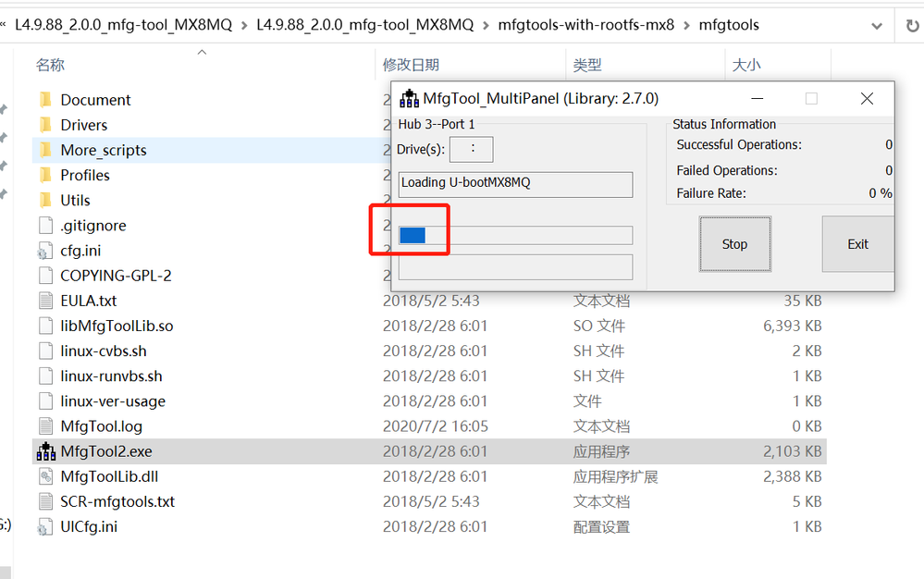
Task: Select the cfg.ini file icon
Action: click(45, 251)
